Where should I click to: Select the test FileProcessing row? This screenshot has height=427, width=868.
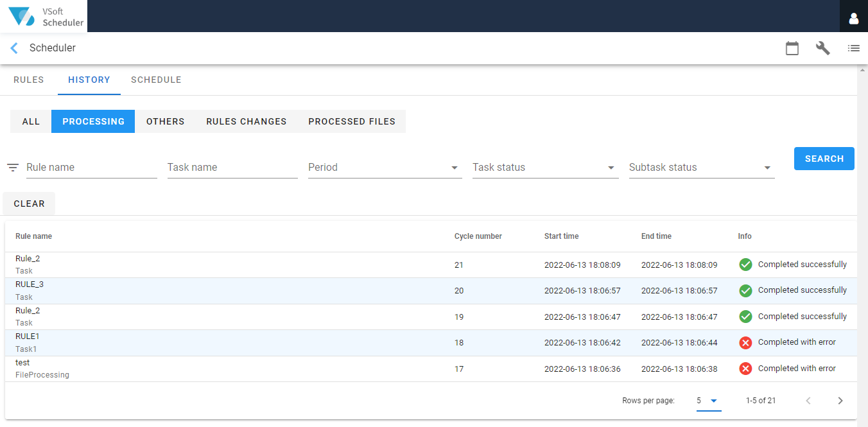click(431, 369)
